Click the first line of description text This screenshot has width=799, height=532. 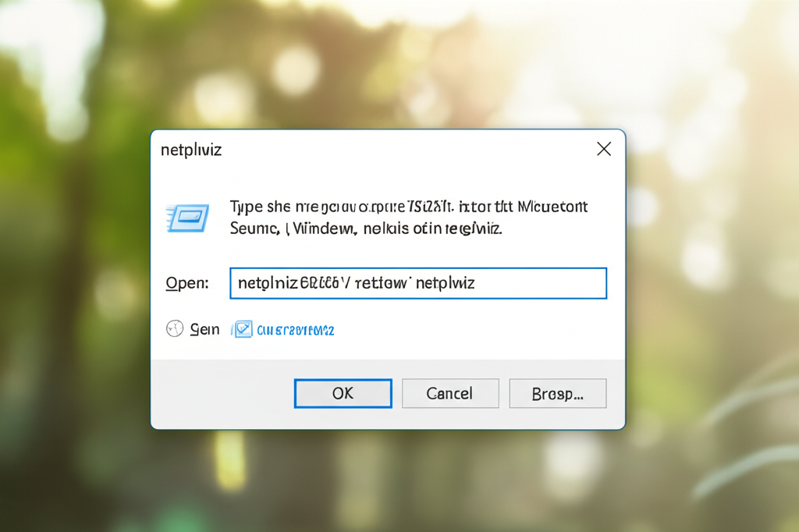pyautogui.click(x=408, y=207)
